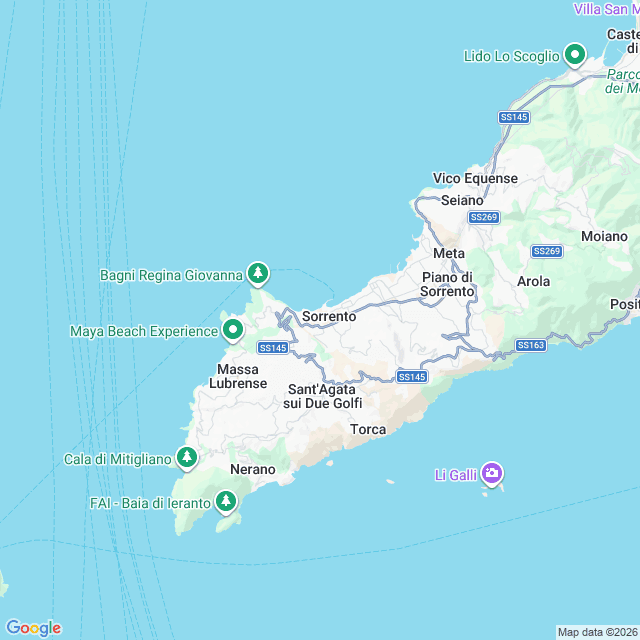
Task: Click the SS145 shield near Vico Equense
Action: coord(514,117)
